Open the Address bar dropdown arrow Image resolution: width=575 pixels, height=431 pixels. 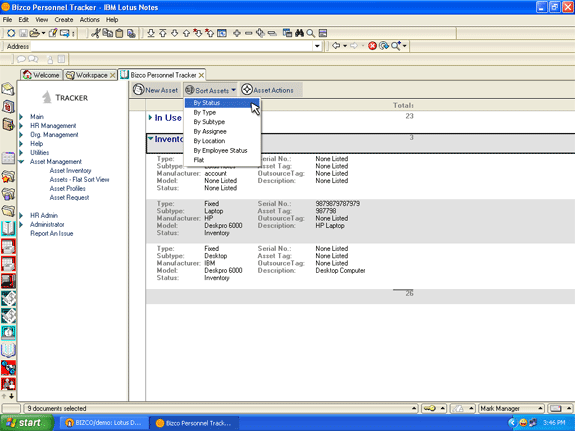(x=317, y=46)
